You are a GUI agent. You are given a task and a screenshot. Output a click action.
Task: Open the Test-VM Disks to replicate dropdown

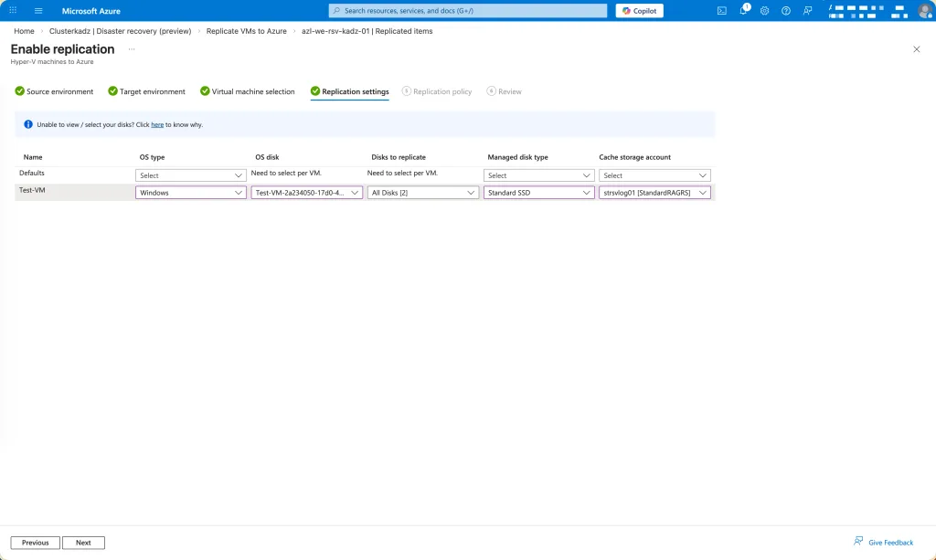(x=422, y=193)
